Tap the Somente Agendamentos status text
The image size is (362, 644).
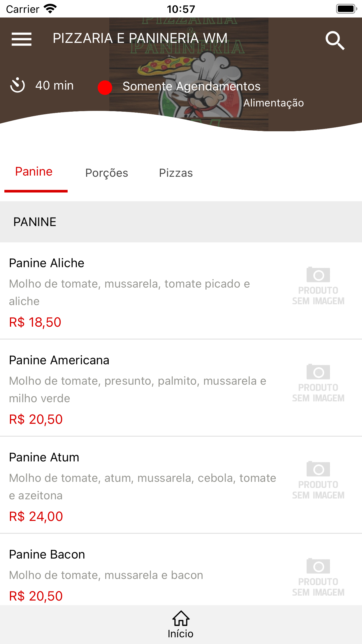[191, 87]
